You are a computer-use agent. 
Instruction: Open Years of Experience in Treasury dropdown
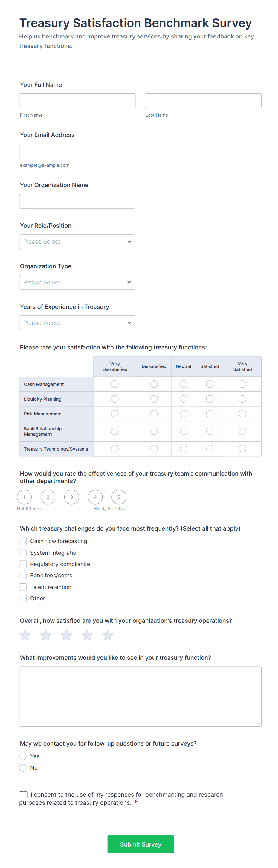click(x=77, y=323)
